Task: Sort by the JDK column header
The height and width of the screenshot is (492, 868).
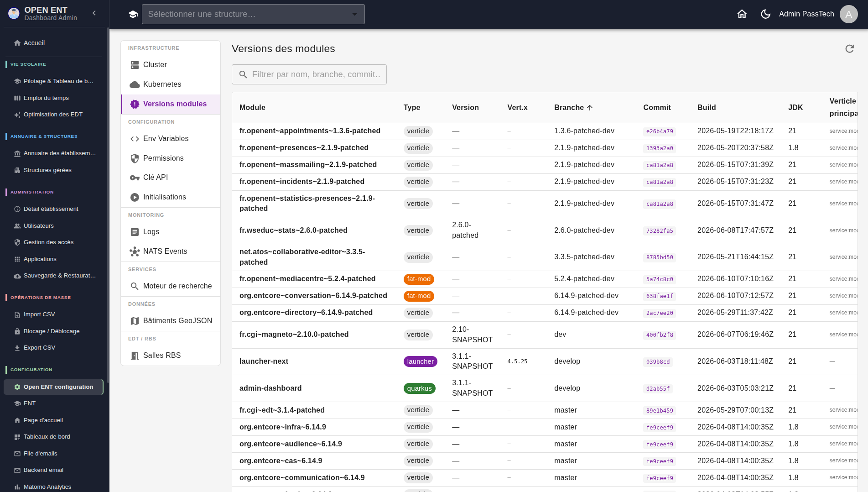Action: pyautogui.click(x=795, y=108)
